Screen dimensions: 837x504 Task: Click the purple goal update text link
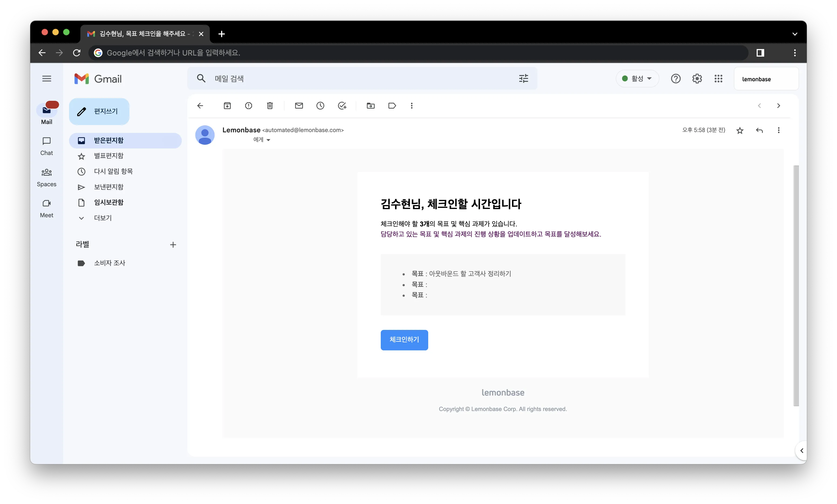click(x=490, y=234)
